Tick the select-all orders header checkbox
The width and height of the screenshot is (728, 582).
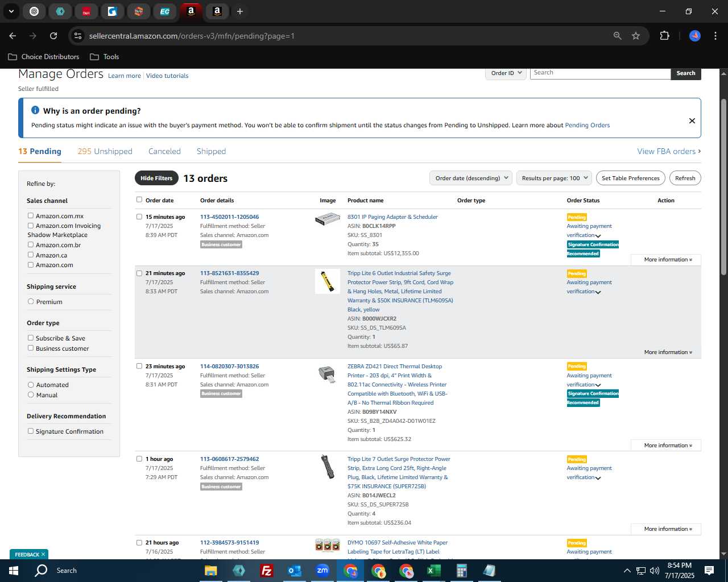click(x=139, y=199)
